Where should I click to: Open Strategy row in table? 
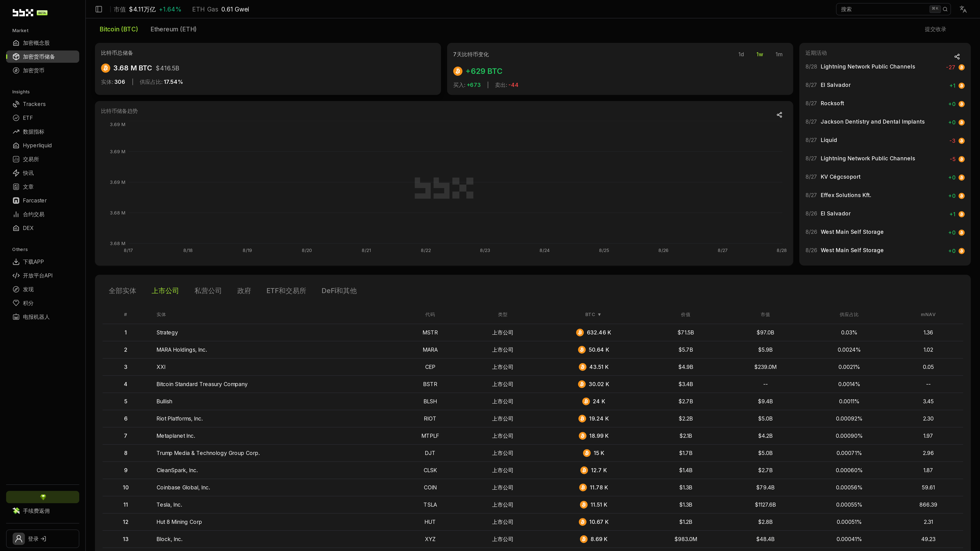click(x=533, y=332)
